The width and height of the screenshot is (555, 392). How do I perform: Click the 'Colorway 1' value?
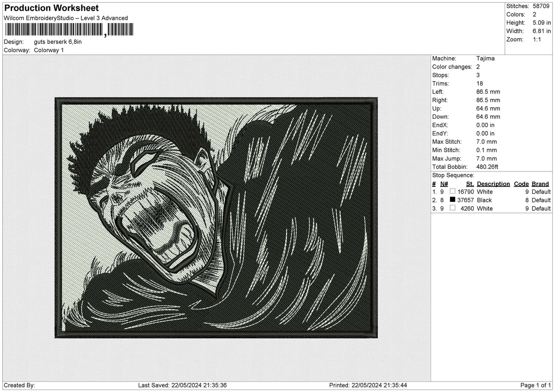point(49,50)
